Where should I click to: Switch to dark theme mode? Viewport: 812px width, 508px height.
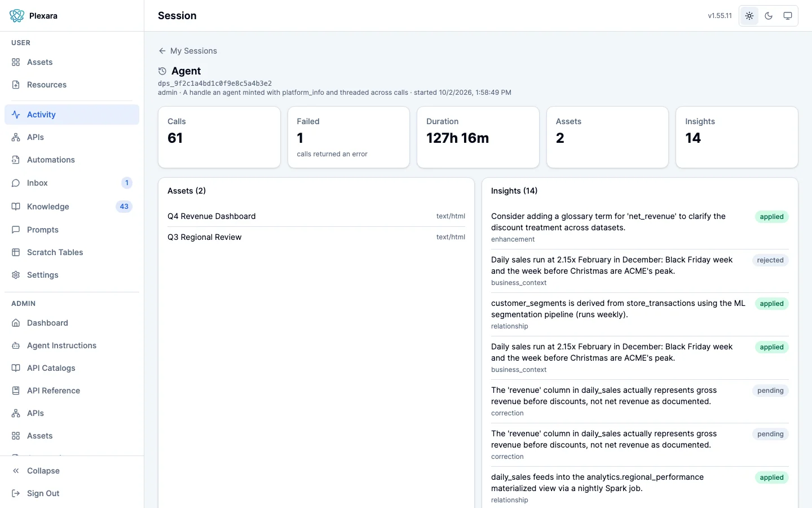tap(769, 16)
